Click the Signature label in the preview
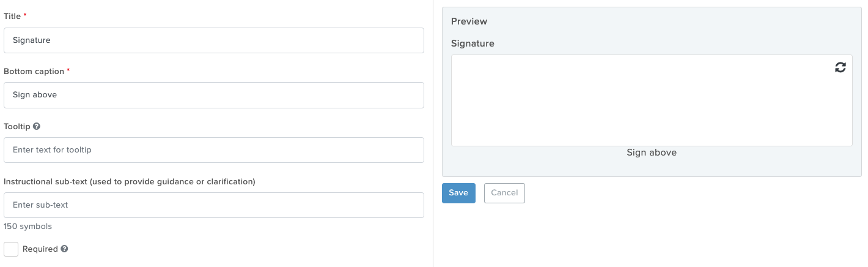This screenshot has width=868, height=267. tap(473, 43)
